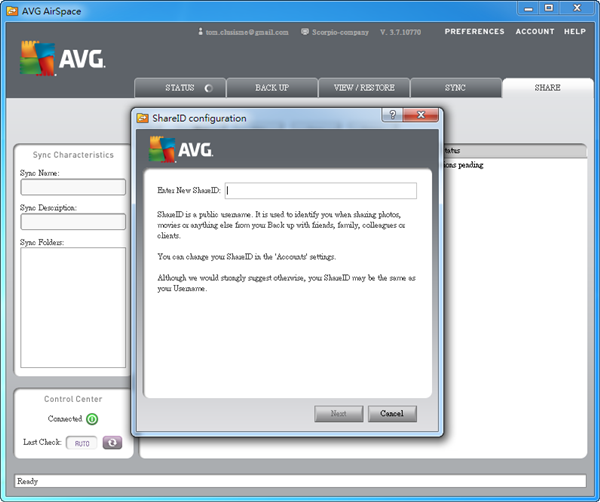Viewport: 600px width, 502px height.
Task: Open ACCOUNT menu
Action: click(535, 31)
